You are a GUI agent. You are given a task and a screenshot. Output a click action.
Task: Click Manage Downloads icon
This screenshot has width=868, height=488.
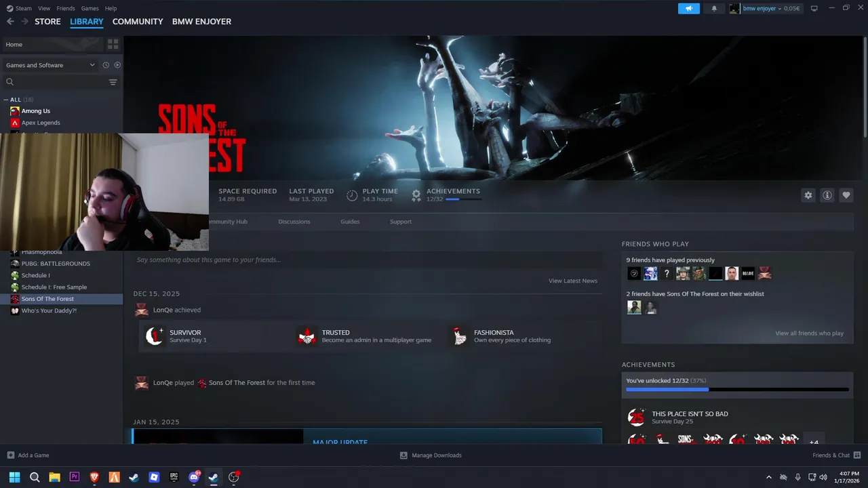(403, 455)
